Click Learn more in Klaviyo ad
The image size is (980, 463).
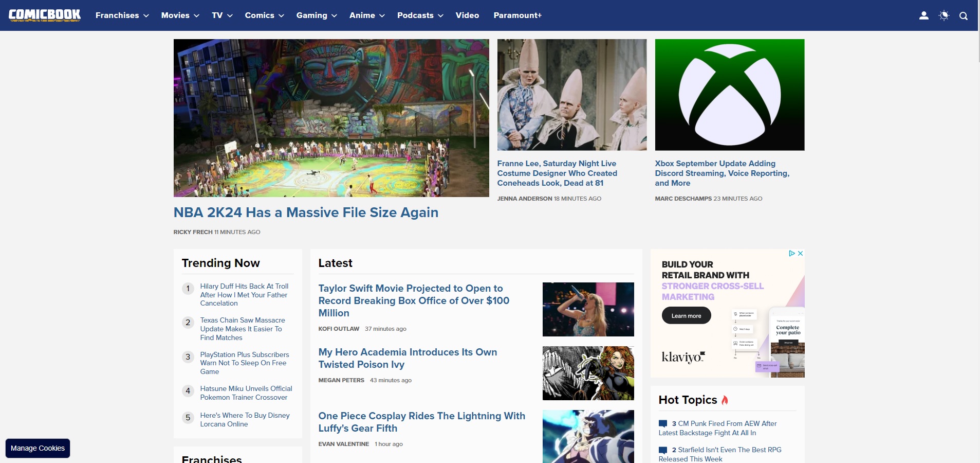[686, 316]
